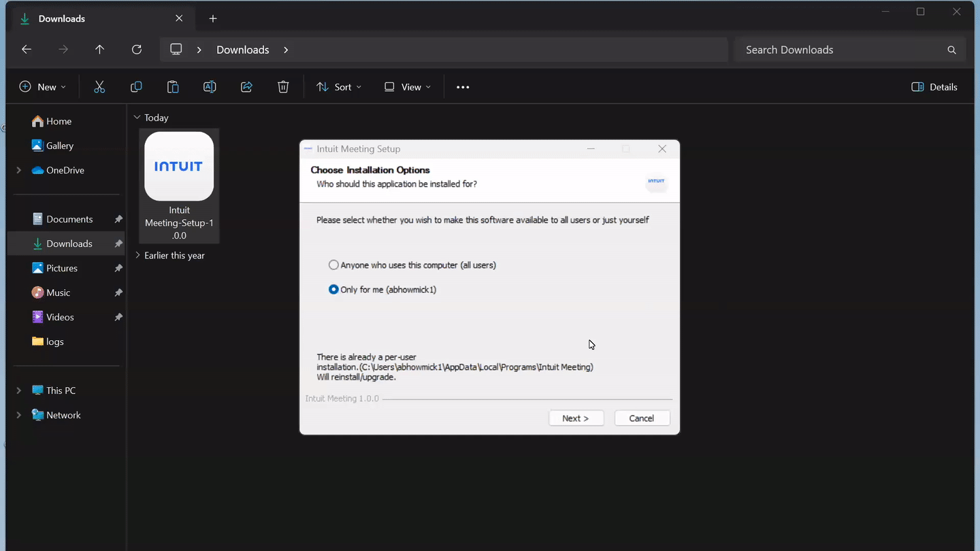The height and width of the screenshot is (551, 980).
Task: Open the Sort dropdown menu
Action: (x=339, y=87)
